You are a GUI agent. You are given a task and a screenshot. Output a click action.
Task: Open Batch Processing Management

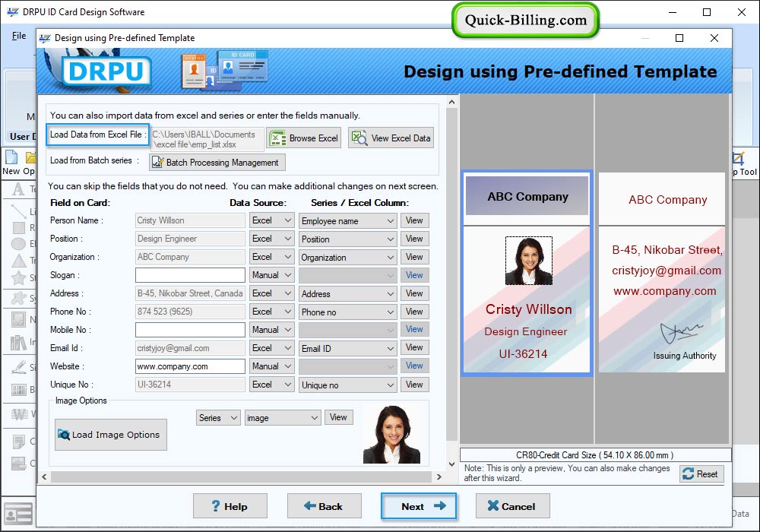click(217, 163)
